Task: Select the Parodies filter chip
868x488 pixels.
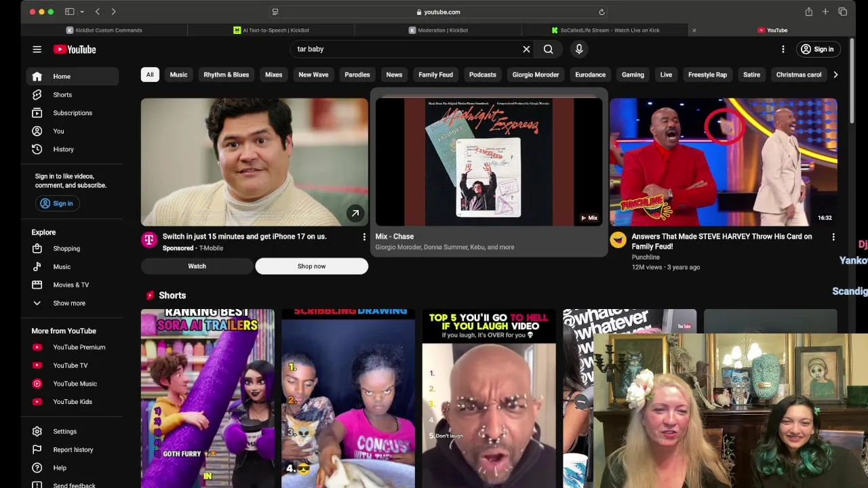Action: pos(357,75)
